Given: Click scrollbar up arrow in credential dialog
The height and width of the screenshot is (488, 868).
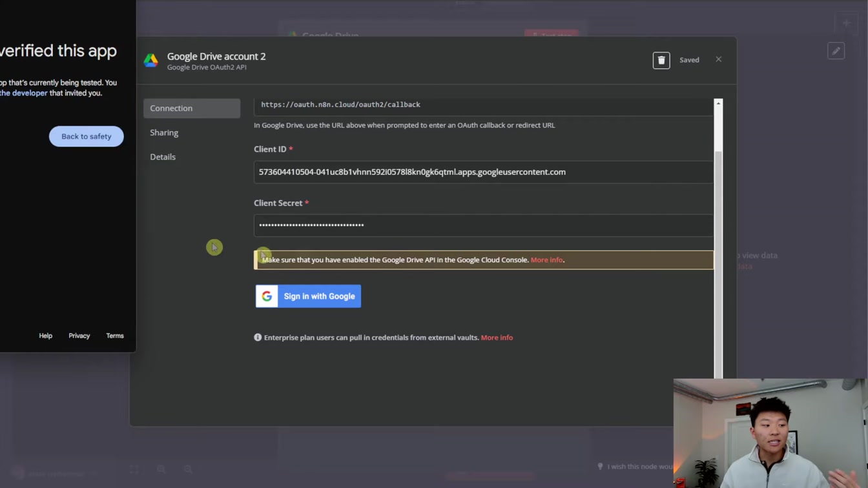Looking at the screenshot, I should coord(718,103).
